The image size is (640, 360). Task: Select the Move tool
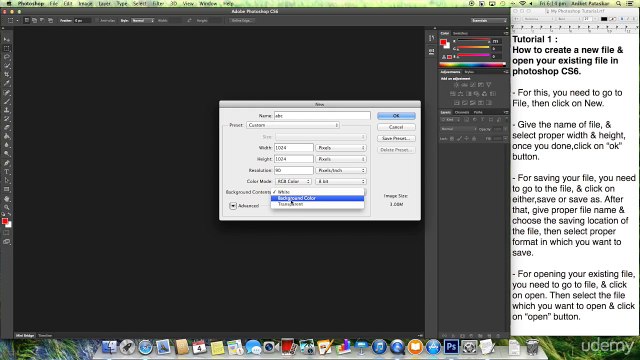(7, 39)
